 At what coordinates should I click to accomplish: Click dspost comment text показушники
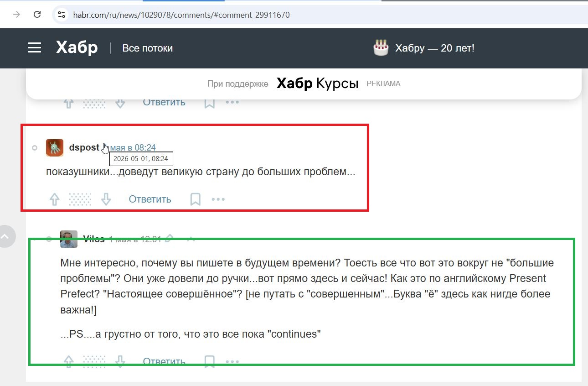tap(201, 172)
